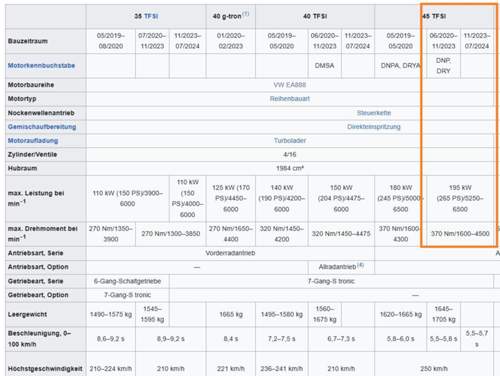
Task: Open footnote 4 next to Allradantrieb
Action: [360, 265]
